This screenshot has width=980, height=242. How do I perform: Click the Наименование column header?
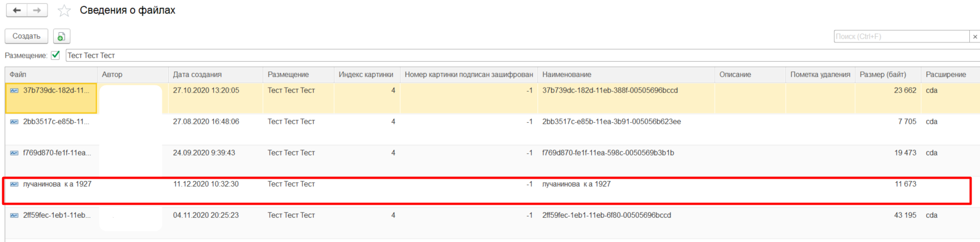tap(567, 75)
